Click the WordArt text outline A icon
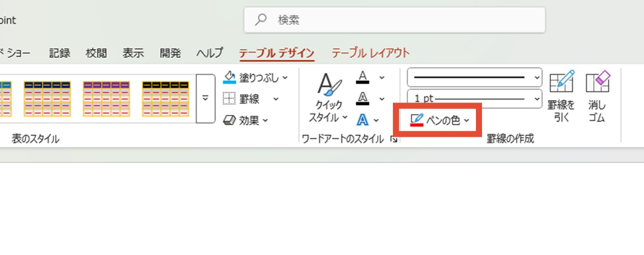This screenshot has width=644, height=255. tap(363, 99)
